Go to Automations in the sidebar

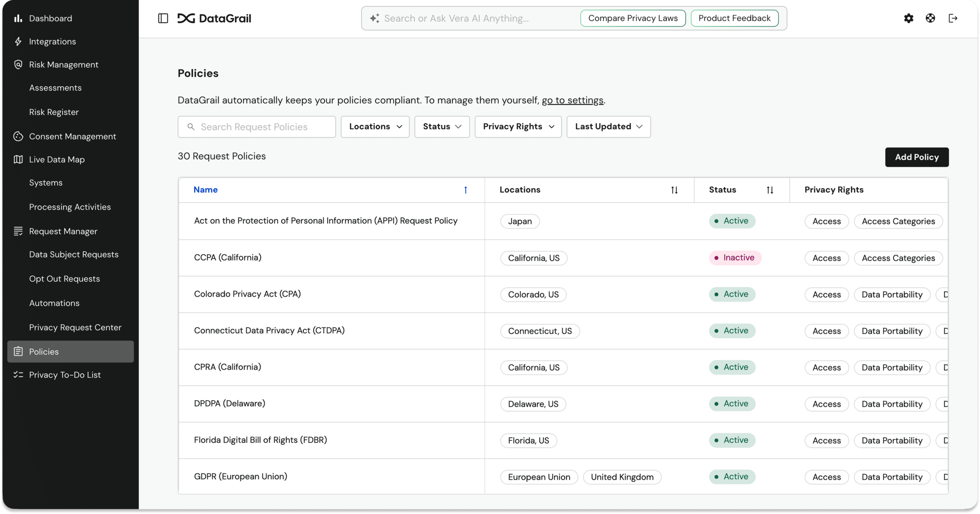(x=54, y=303)
